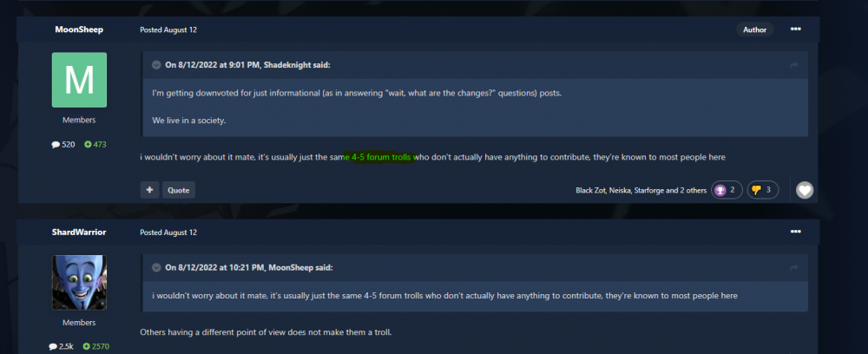The width and height of the screenshot is (868, 354).
Task: Click the Quote button under MoonSheep's post
Action: [x=178, y=190]
